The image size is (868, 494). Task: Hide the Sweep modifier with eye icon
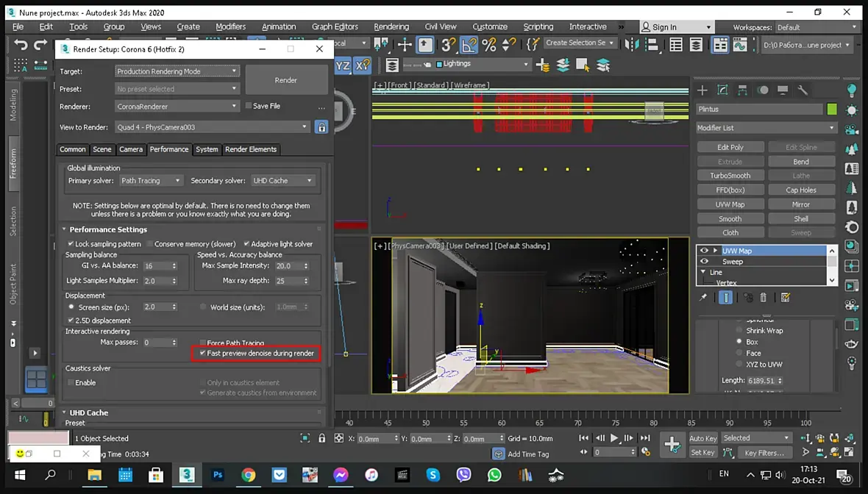[704, 262]
